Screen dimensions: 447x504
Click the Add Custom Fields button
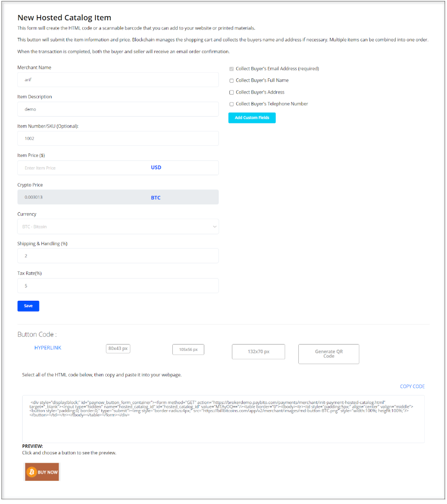[x=252, y=118]
